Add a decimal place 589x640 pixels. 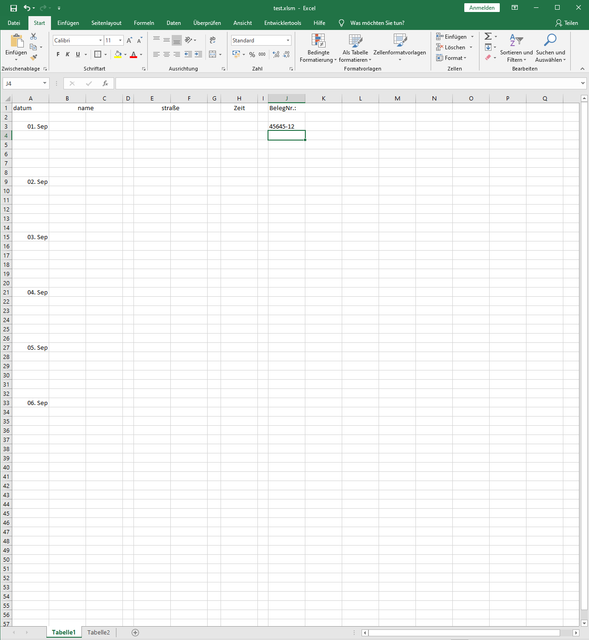point(276,54)
